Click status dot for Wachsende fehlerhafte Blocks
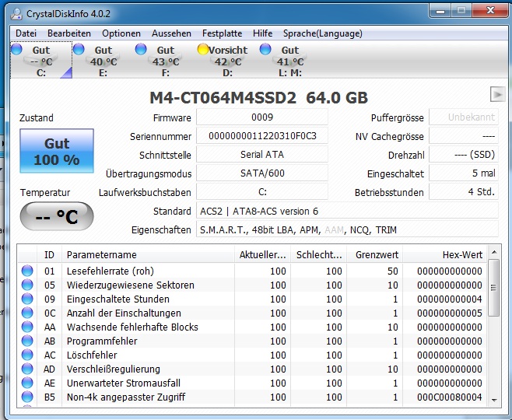 tap(27, 327)
